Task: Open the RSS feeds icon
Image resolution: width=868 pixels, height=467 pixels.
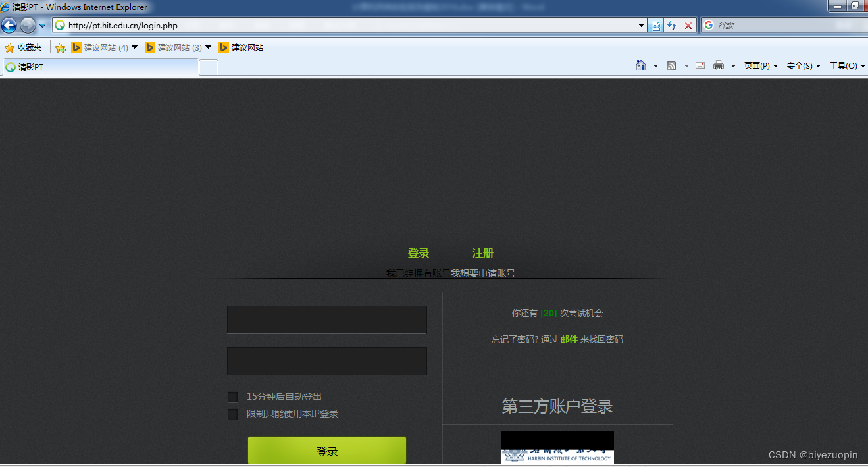Action: coord(671,65)
